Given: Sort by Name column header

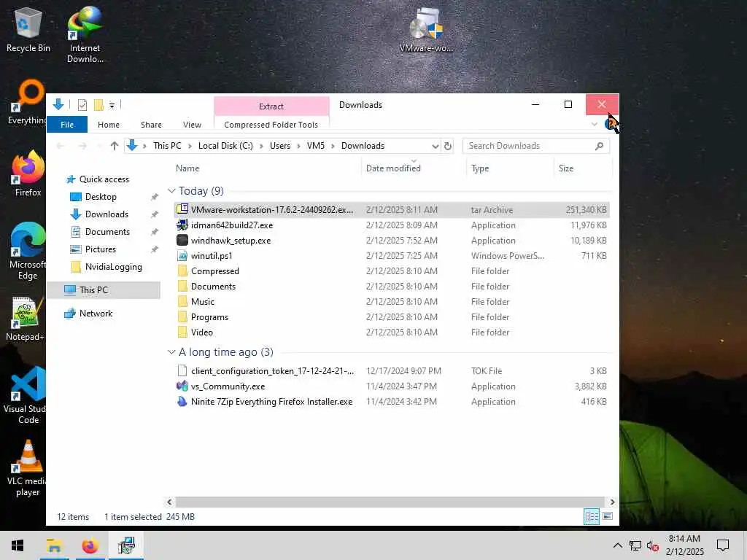Looking at the screenshot, I should pos(267,168).
